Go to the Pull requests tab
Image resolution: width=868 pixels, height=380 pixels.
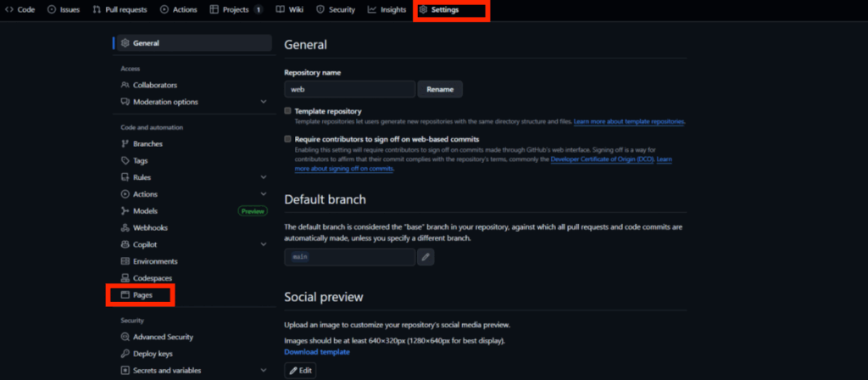pos(120,9)
